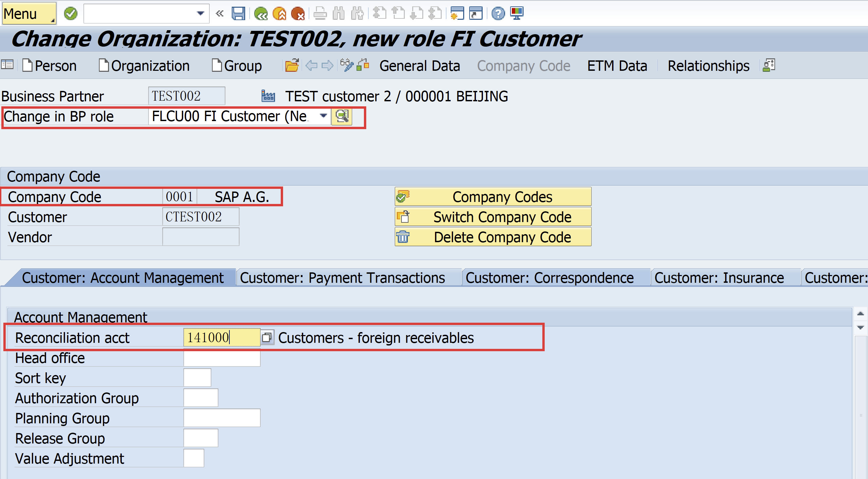Screen dimensions: 868x479
Task: Open ETM Data view
Action: [x=617, y=65]
